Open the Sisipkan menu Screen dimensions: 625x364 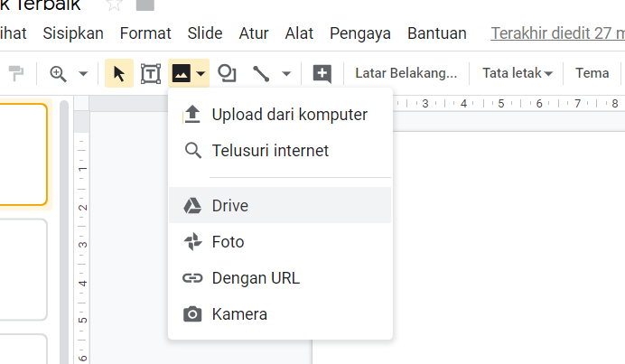pos(73,33)
